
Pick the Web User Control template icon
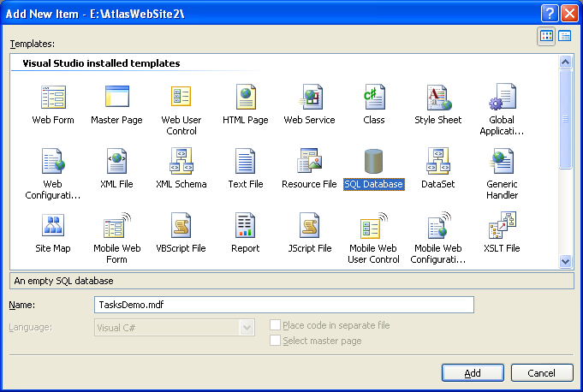click(181, 96)
